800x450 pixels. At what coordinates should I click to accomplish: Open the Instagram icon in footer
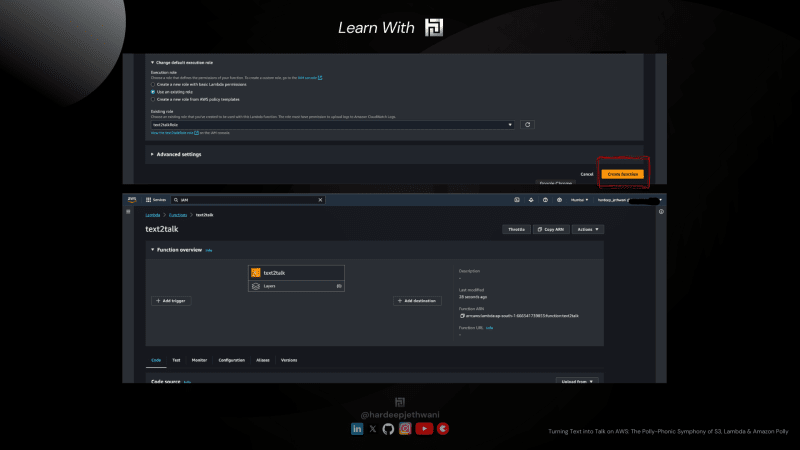click(405, 429)
